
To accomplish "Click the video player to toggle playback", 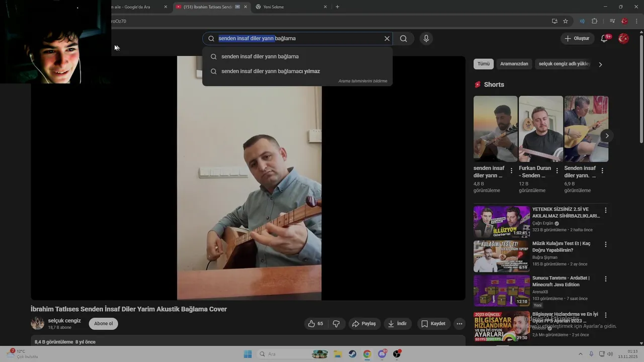I will (249, 178).
